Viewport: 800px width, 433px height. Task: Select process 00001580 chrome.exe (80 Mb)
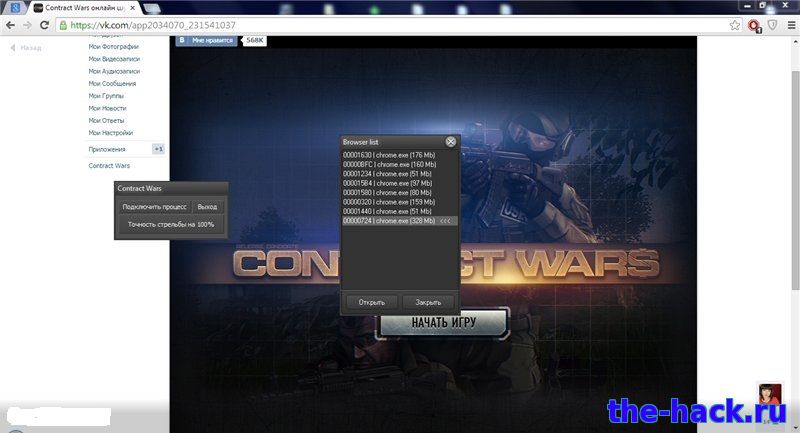coord(399,192)
